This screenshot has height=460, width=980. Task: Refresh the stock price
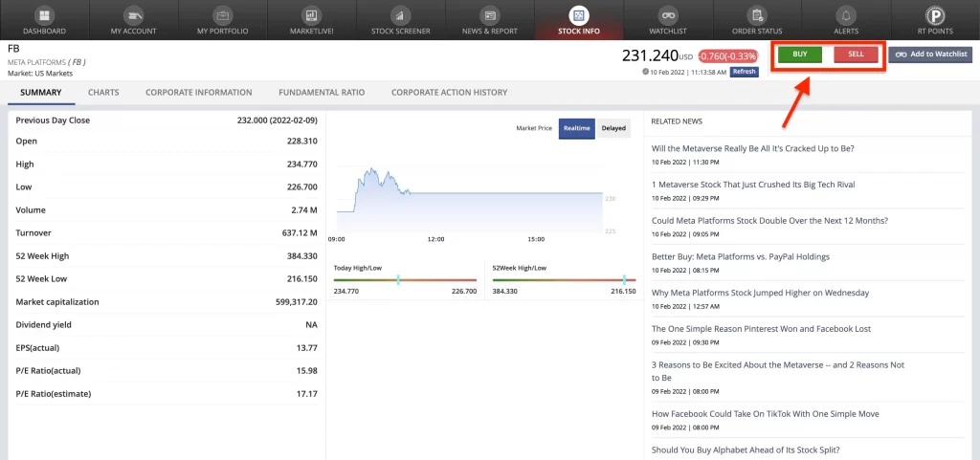tap(744, 72)
